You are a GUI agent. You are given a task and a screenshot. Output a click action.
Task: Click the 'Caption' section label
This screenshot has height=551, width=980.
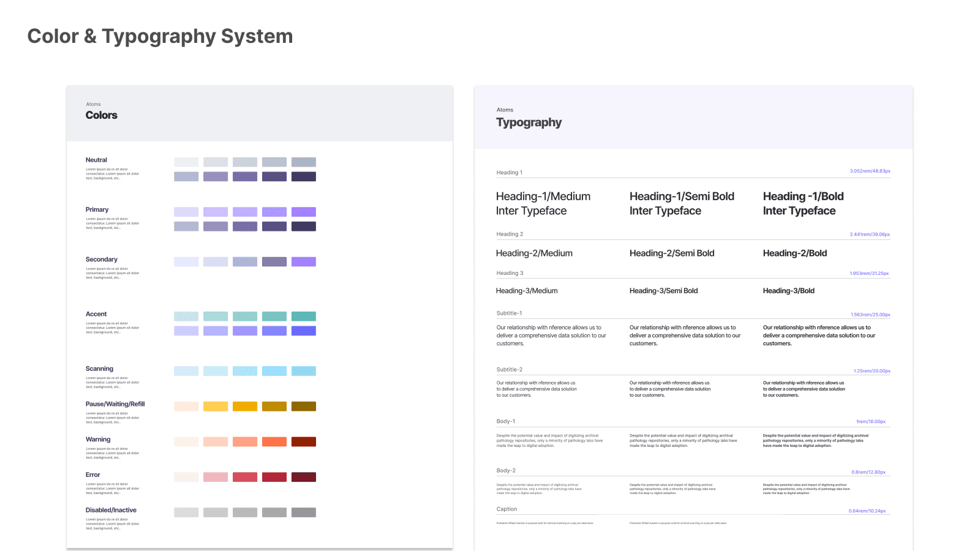coord(507,509)
